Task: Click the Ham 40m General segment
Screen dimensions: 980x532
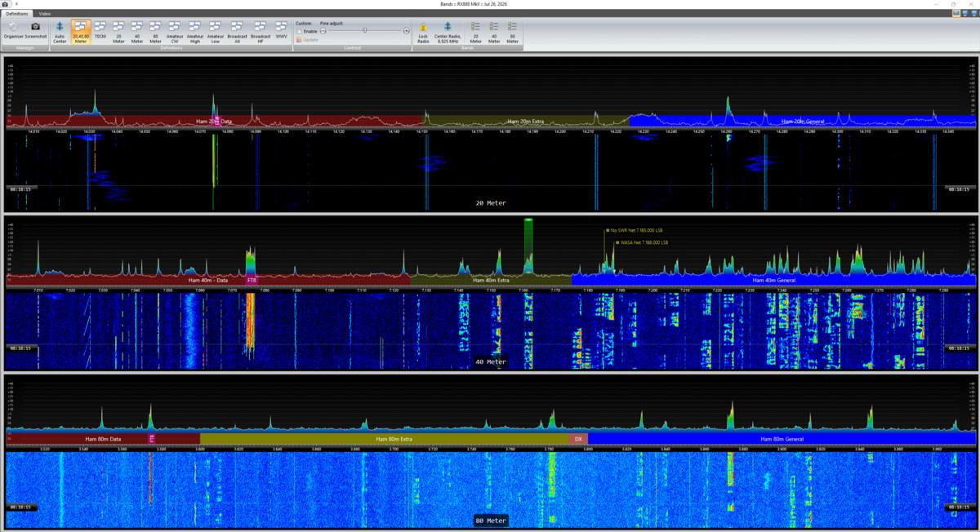Action: 773,280
